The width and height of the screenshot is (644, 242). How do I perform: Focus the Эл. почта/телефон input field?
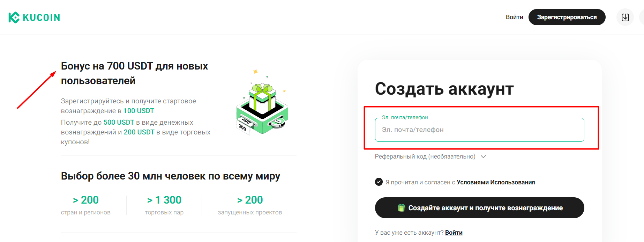pyautogui.click(x=480, y=130)
